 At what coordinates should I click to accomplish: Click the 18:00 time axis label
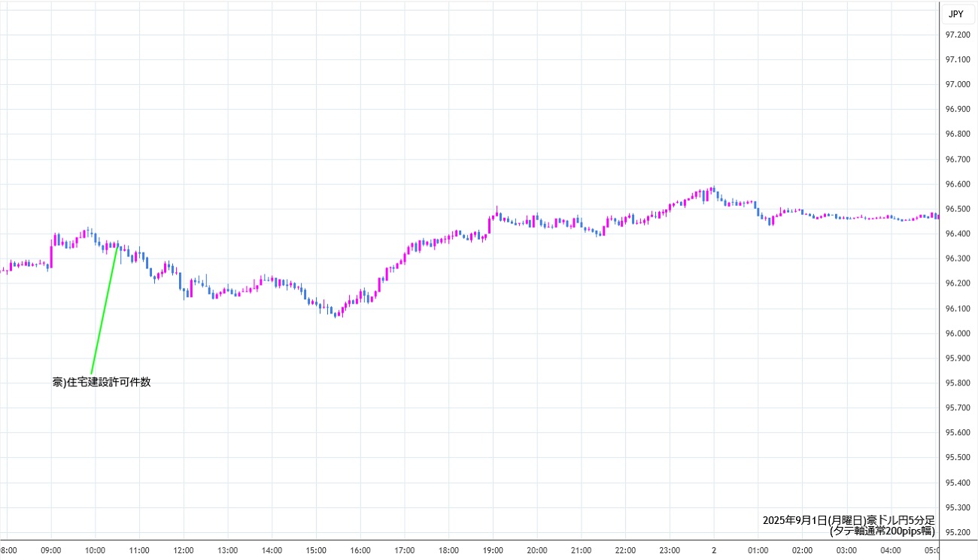click(449, 550)
